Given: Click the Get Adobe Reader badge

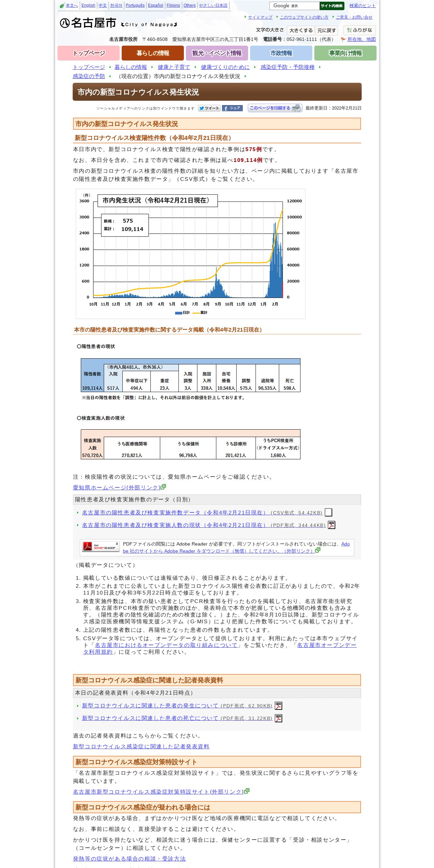Looking at the screenshot, I should pyautogui.click(x=101, y=547).
